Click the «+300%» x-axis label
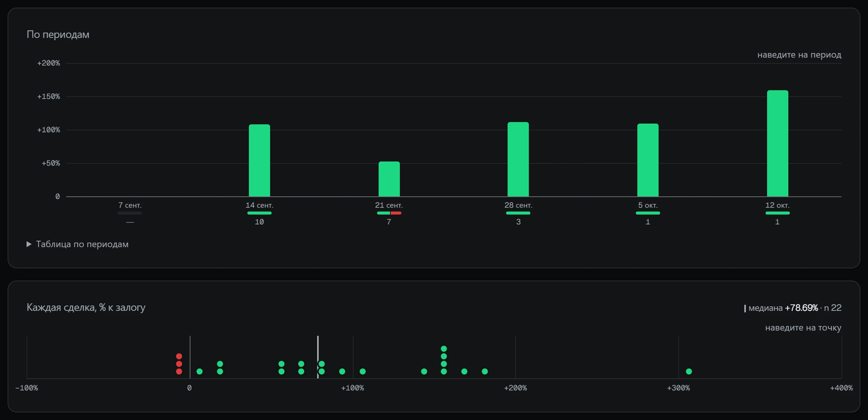This screenshot has width=868, height=420. 678,388
